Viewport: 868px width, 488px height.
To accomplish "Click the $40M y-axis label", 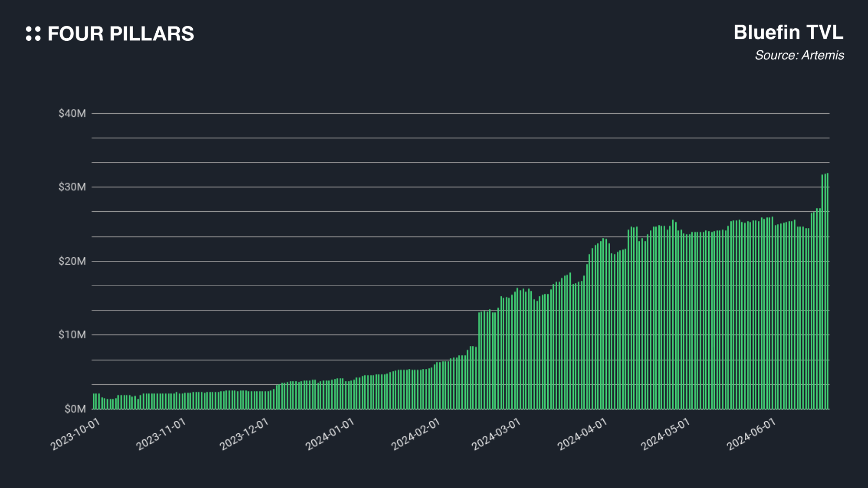I will [72, 114].
